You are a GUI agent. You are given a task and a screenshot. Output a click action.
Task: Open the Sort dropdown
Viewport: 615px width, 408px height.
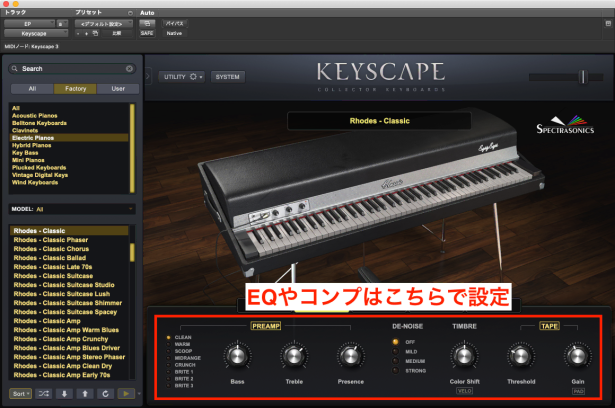click(x=20, y=393)
